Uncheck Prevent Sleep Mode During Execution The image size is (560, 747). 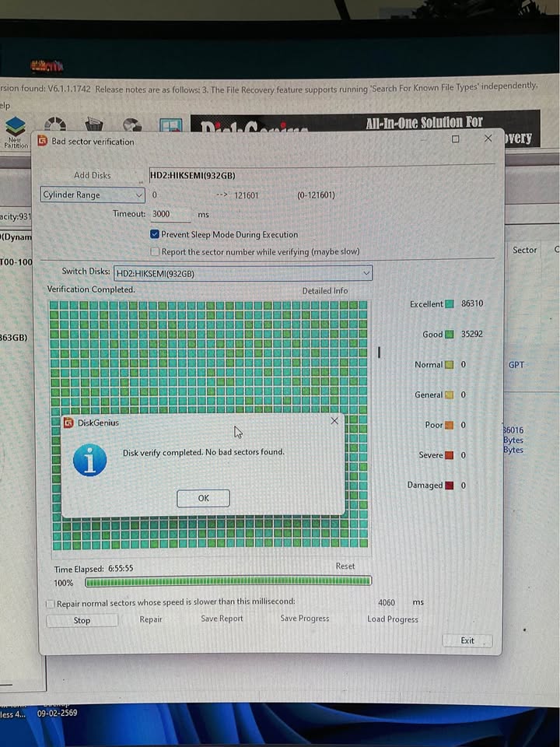pos(155,234)
